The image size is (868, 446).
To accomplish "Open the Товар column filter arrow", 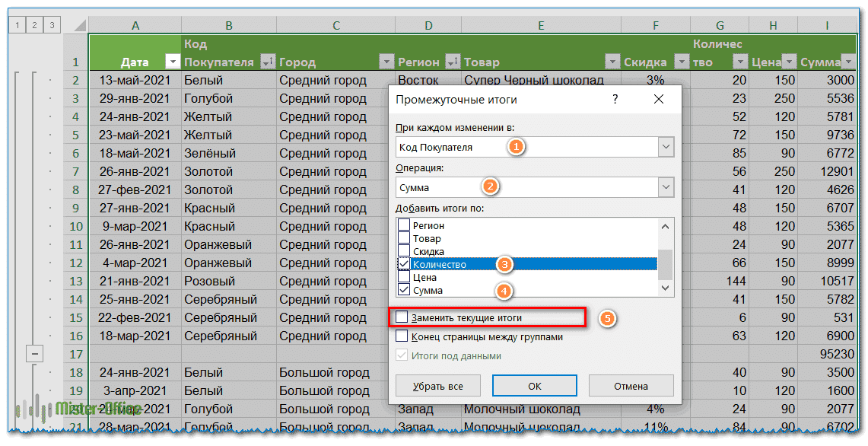I will point(612,62).
